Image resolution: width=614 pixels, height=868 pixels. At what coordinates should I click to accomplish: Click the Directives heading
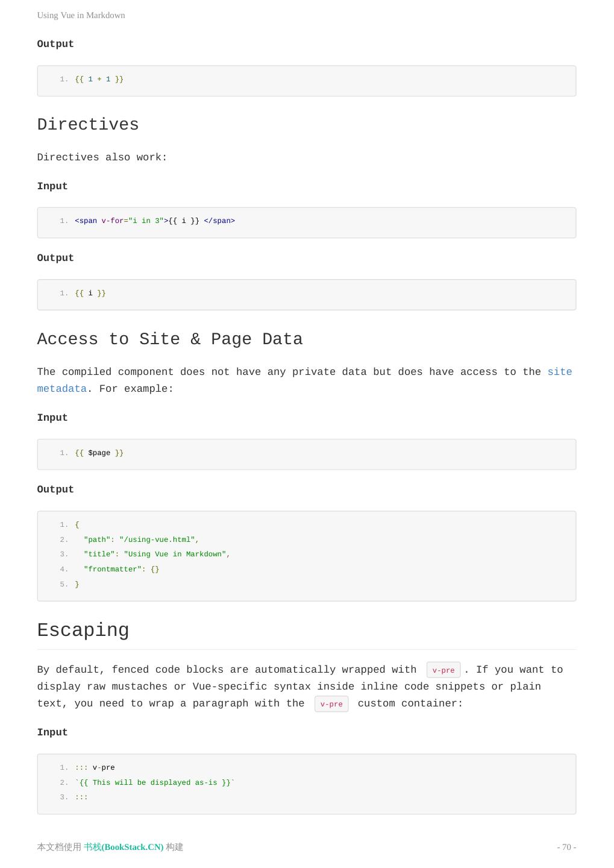pos(88,125)
